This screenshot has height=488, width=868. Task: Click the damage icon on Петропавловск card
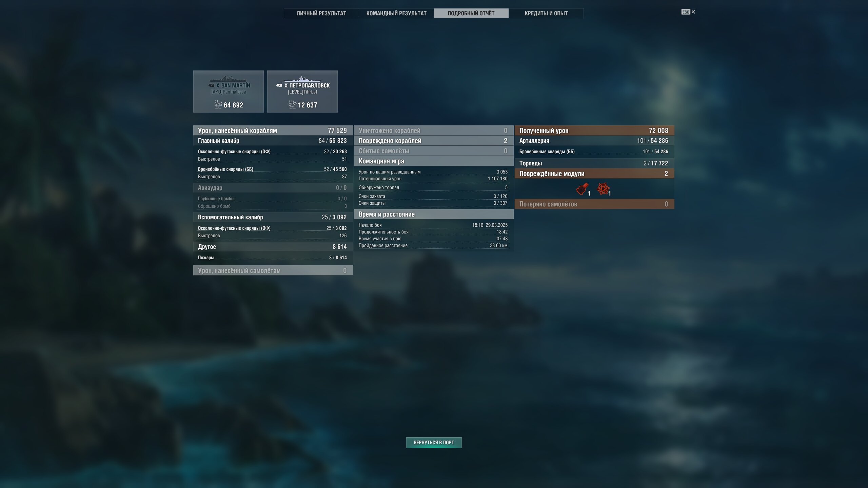(x=292, y=104)
